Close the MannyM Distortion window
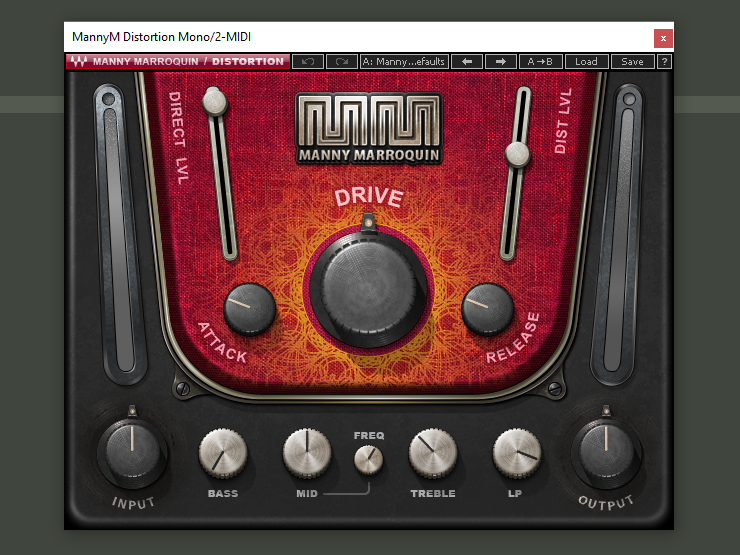This screenshot has height=555, width=740. click(x=663, y=38)
